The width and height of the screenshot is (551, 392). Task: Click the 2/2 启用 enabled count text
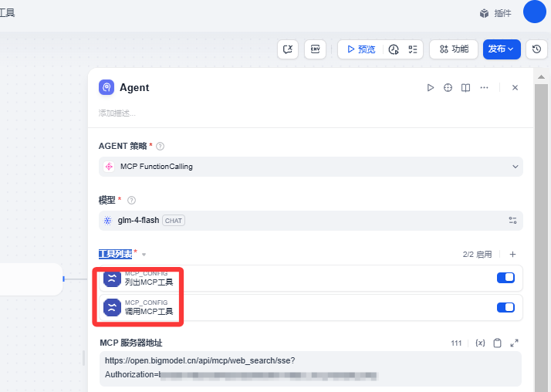[477, 255]
